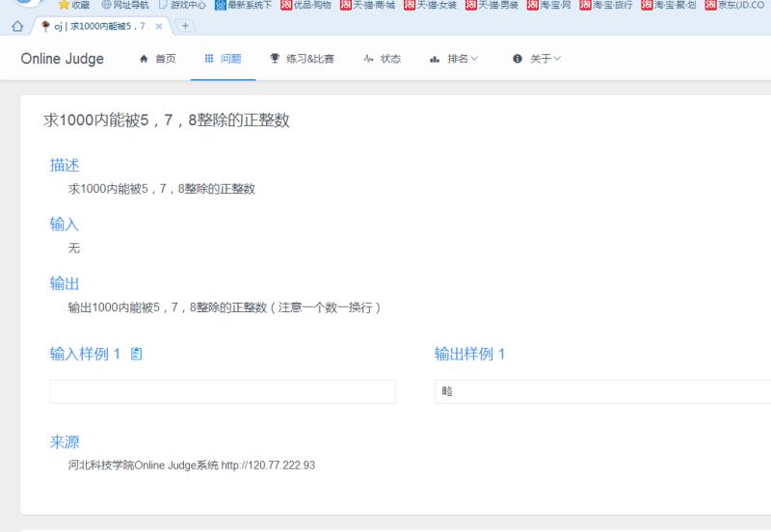Viewport: 771px width, 532px height.
Task: Select the 问题 problems menu
Action: click(223, 59)
